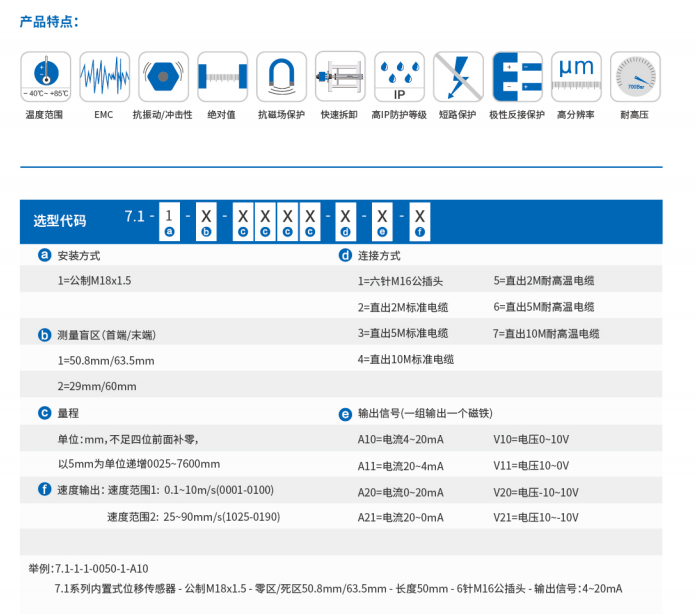Click the 安装方式 section heading
The image size is (698, 614).
pyautogui.click(x=78, y=256)
